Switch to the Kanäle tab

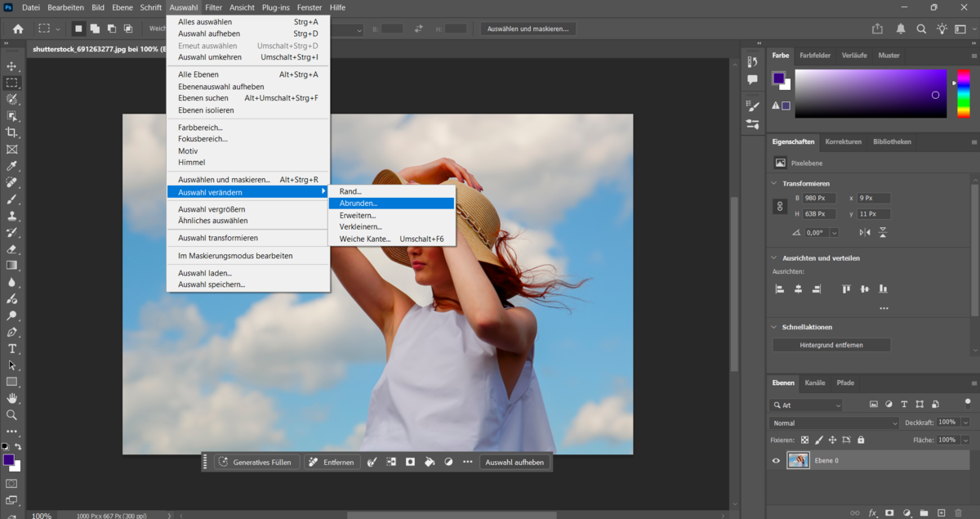(814, 383)
